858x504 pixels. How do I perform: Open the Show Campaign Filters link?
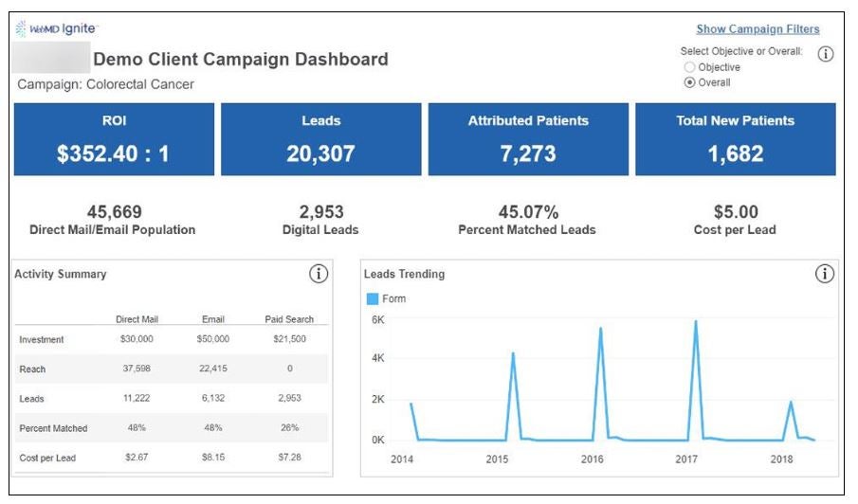tap(758, 29)
